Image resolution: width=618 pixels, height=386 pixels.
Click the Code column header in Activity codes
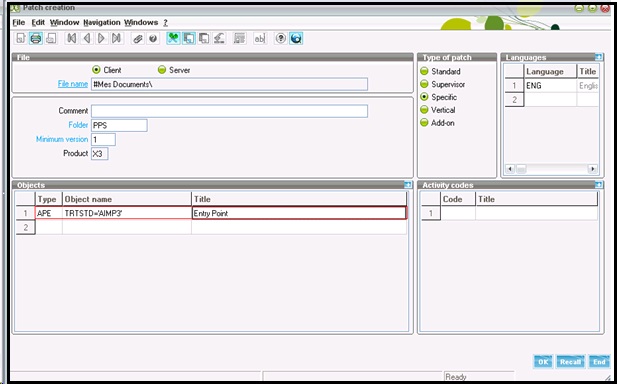click(x=458, y=199)
